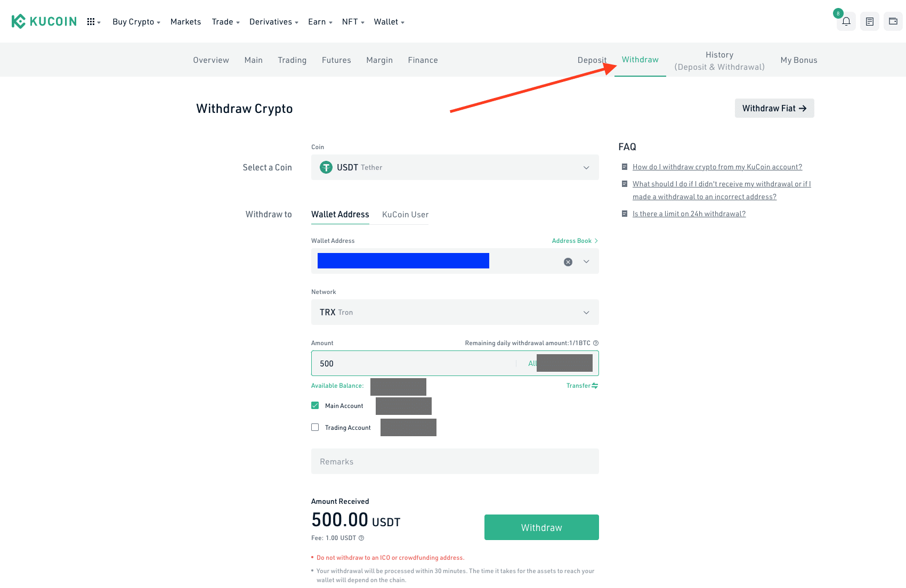Uncheck the Main Account checkbox
Image resolution: width=906 pixels, height=588 pixels.
315,405
